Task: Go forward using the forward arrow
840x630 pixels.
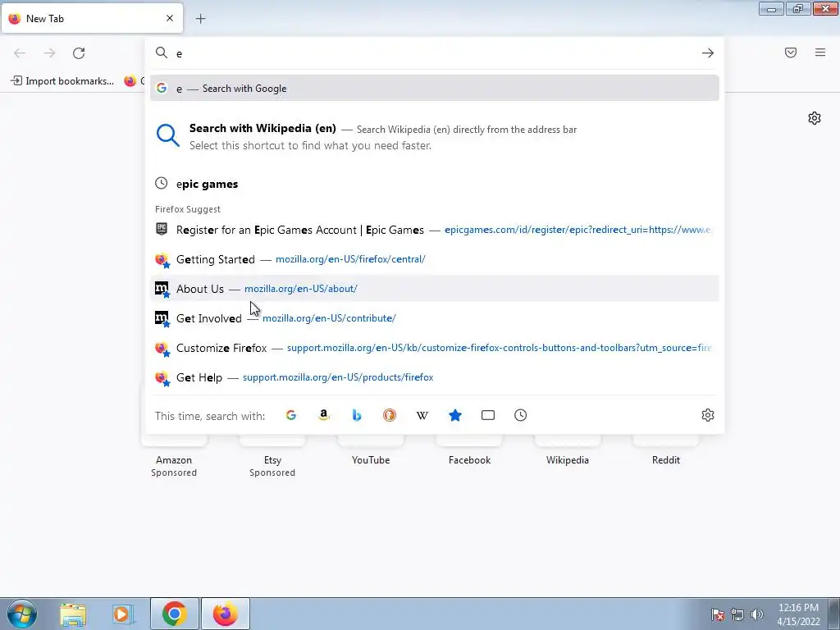Action: (x=49, y=53)
